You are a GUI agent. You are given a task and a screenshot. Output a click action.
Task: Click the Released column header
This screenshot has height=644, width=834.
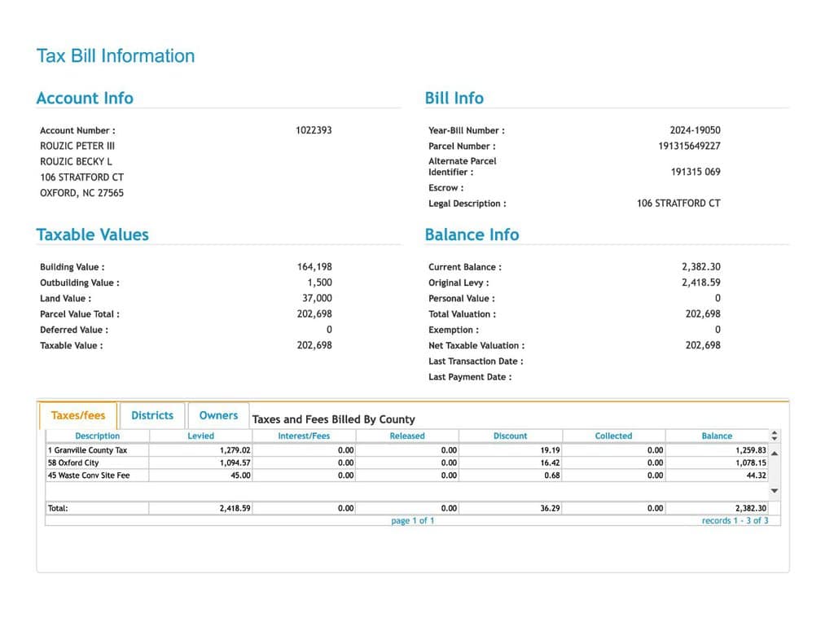pyautogui.click(x=407, y=436)
